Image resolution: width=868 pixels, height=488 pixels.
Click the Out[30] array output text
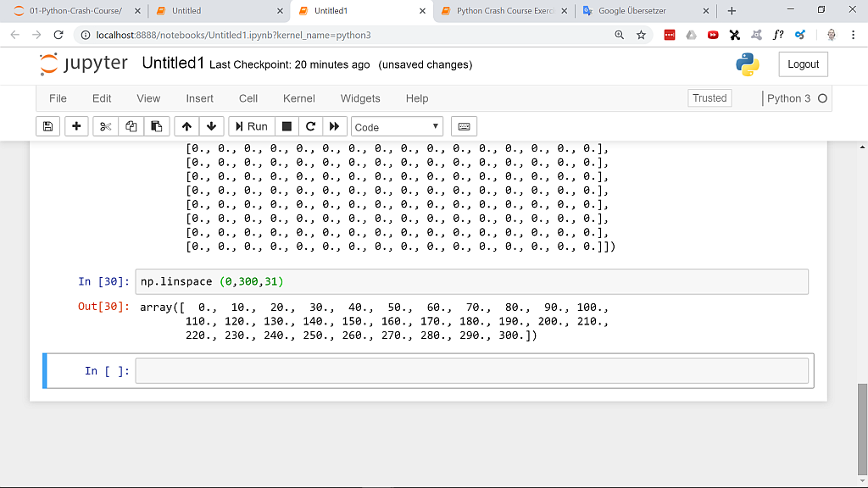pos(374,321)
